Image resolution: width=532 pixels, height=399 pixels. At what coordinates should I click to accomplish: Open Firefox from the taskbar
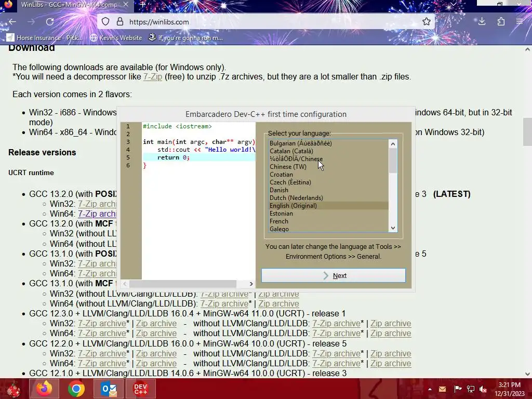tap(44, 389)
